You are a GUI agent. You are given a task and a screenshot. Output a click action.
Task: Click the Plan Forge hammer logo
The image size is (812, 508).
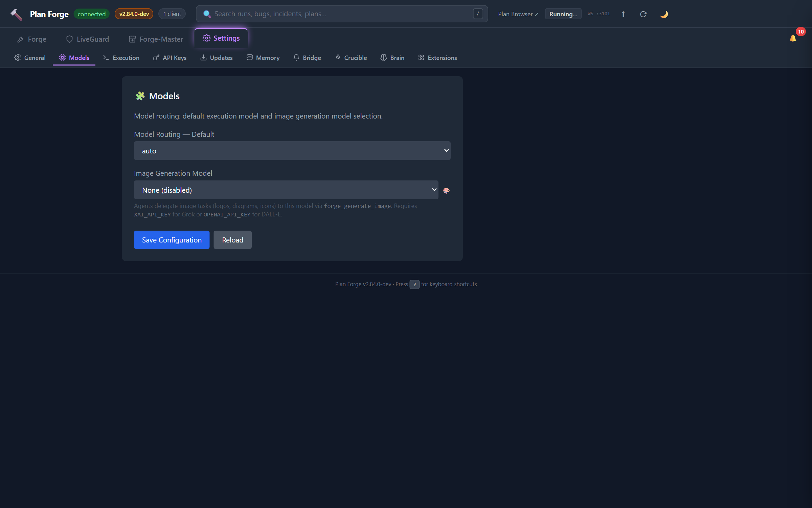pyautogui.click(x=16, y=14)
